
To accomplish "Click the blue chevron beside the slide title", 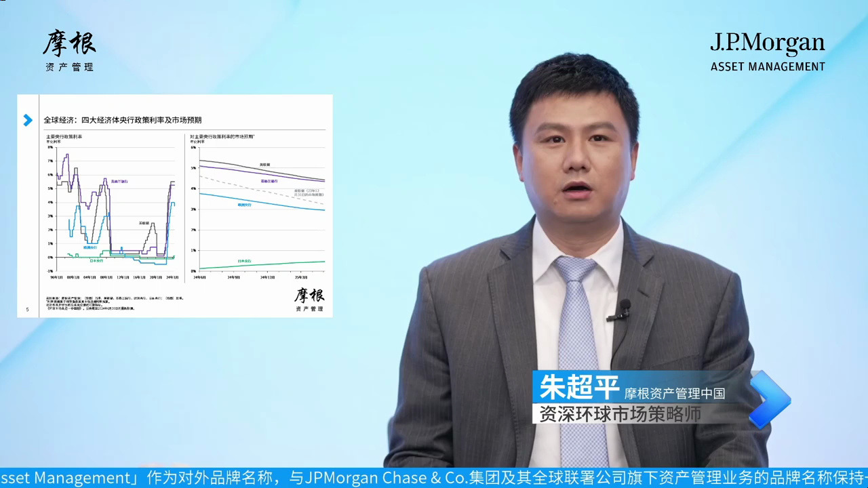I will (28, 120).
